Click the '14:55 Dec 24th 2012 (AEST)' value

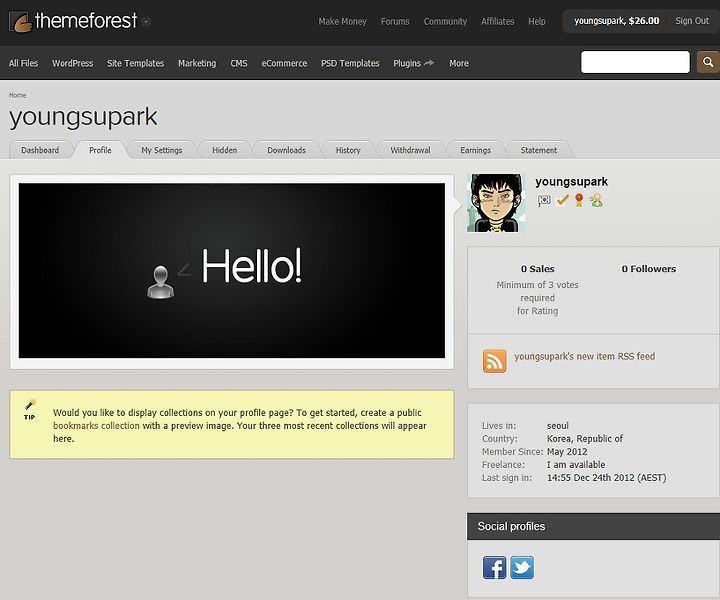tap(607, 477)
